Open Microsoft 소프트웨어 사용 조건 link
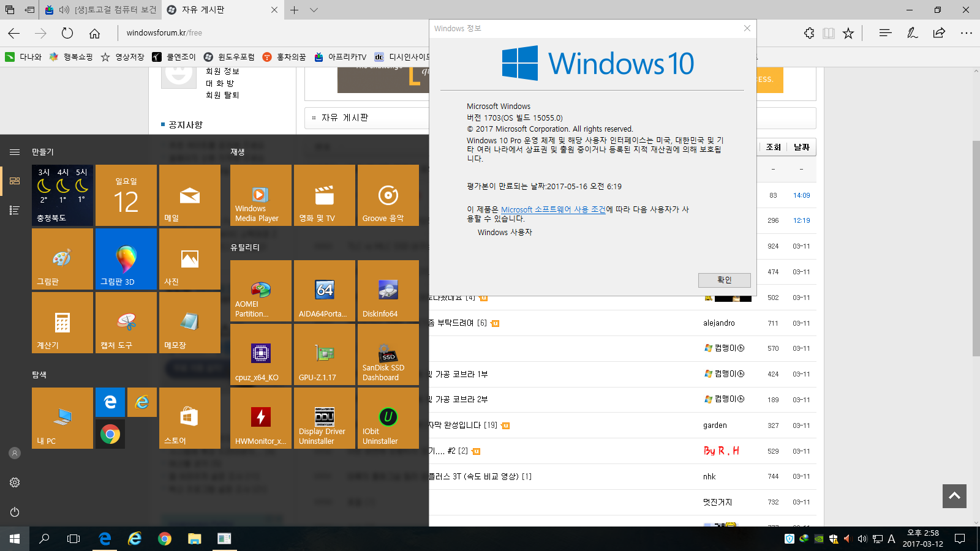The height and width of the screenshot is (551, 980). click(553, 209)
